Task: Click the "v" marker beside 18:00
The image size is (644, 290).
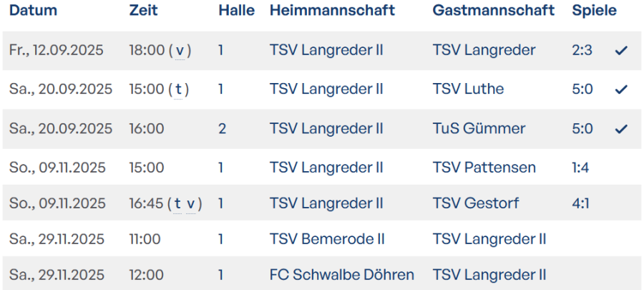Action: tap(180, 50)
